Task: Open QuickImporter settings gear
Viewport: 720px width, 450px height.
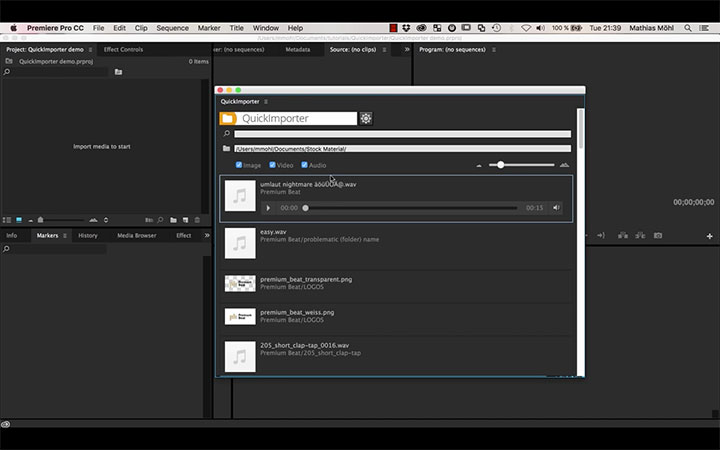Action: click(x=366, y=118)
